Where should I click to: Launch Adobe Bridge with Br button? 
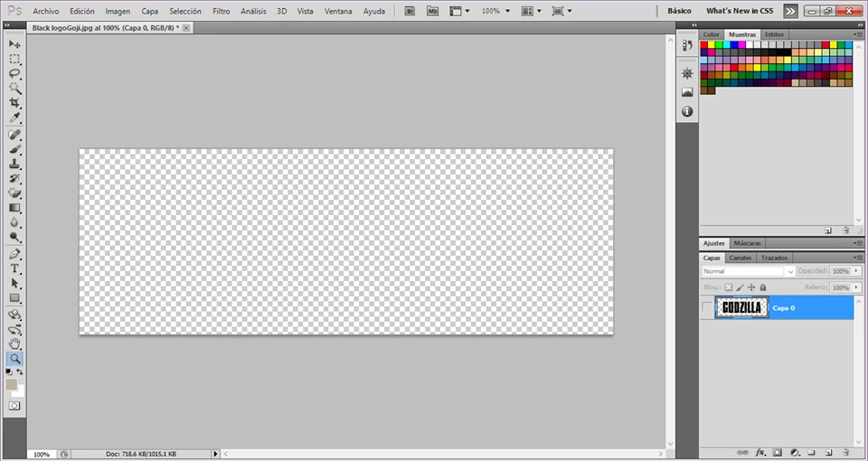click(x=410, y=11)
